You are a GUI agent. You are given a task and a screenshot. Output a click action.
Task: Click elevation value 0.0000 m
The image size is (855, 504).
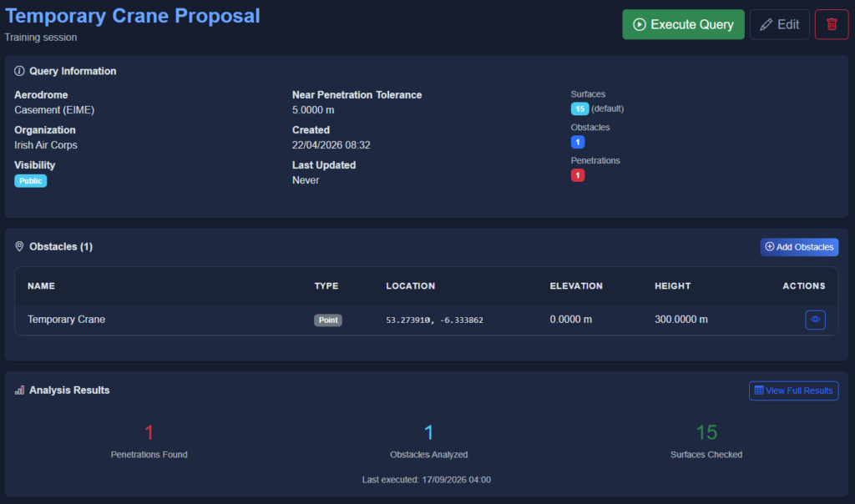[x=570, y=320]
